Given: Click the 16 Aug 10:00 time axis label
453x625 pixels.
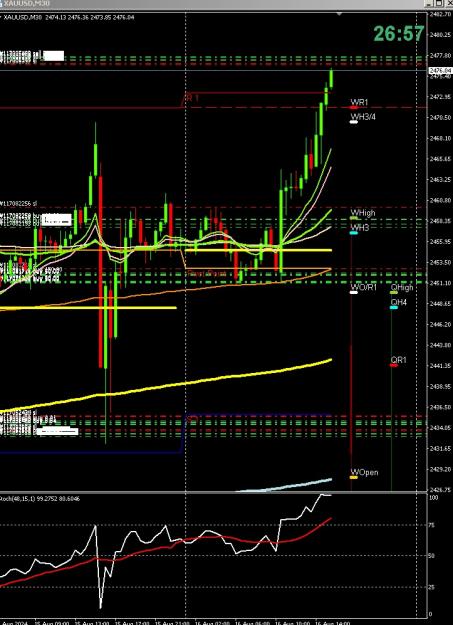Looking at the screenshot, I should (x=292, y=622).
